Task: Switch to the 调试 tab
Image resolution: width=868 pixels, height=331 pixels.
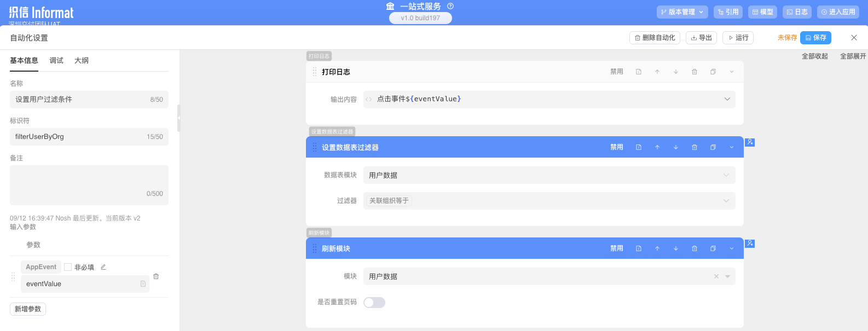Action: point(56,61)
